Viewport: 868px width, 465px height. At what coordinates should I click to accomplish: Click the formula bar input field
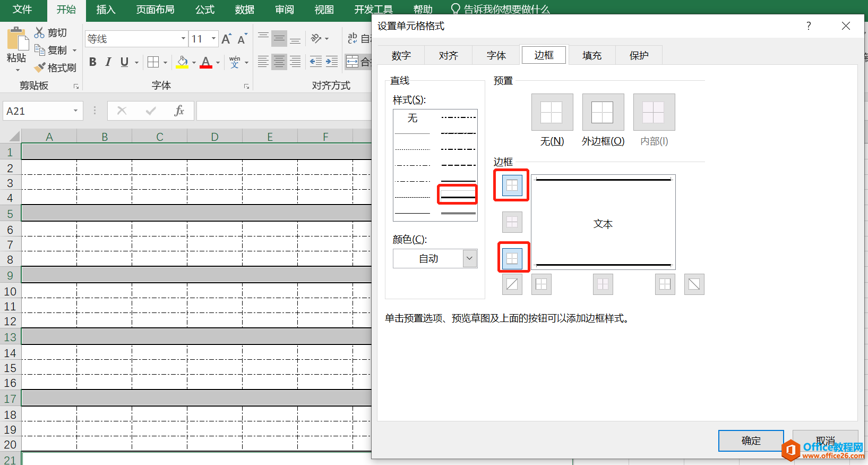tap(284, 111)
